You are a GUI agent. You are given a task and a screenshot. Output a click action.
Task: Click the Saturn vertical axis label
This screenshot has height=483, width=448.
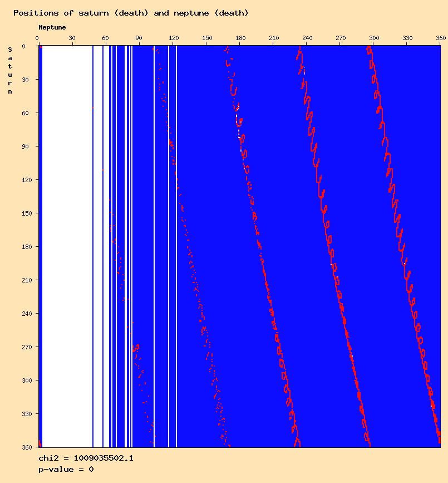click(10, 70)
